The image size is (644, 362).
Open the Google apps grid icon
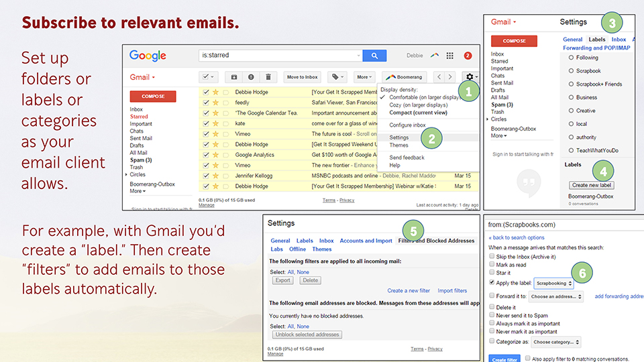(x=449, y=56)
